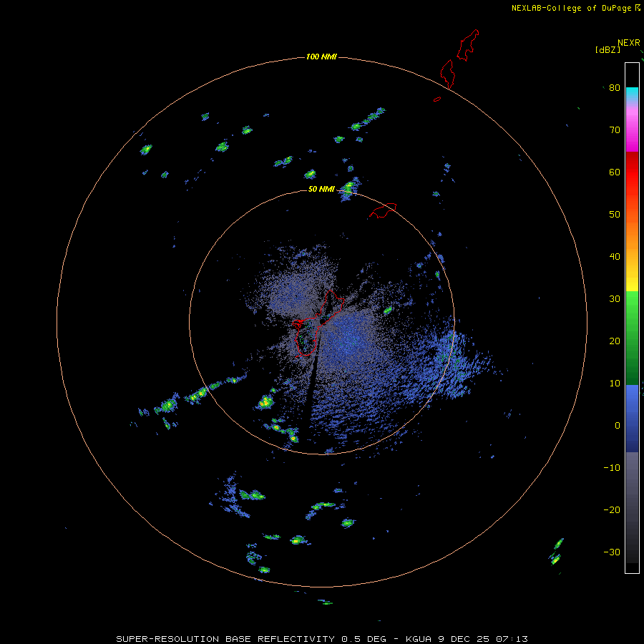Image resolution: width=644 pixels, height=644 pixels.
Task: Click the 50 value on the dBZ scale
Action: pos(615,215)
